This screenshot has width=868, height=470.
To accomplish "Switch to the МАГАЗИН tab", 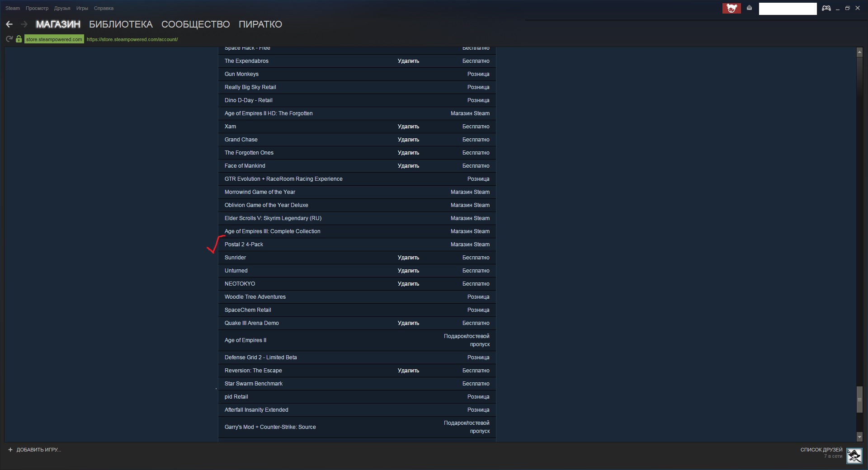I will (x=58, y=24).
